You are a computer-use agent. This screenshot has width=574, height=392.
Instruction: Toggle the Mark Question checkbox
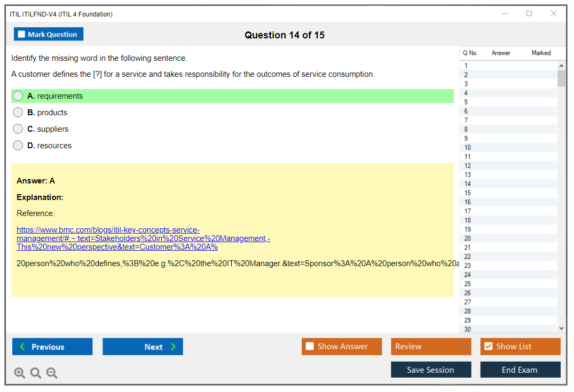22,34
